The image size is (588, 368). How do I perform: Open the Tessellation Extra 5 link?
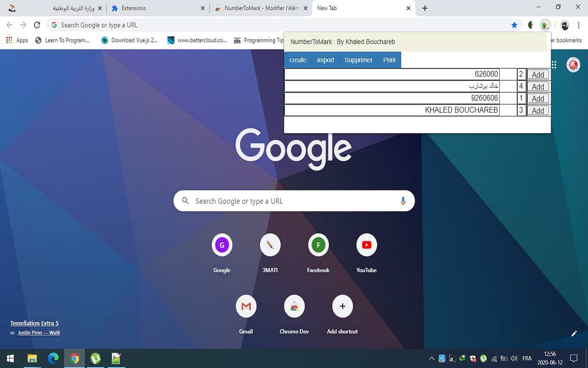click(34, 323)
